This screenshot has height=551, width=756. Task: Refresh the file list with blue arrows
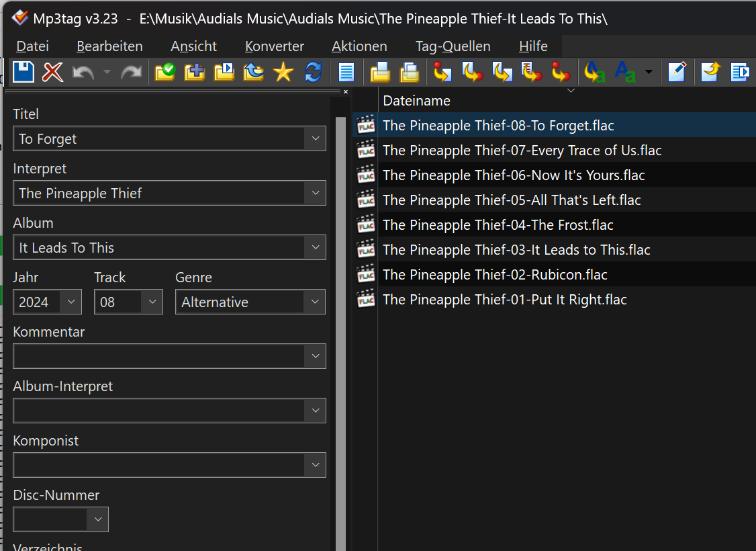point(313,73)
